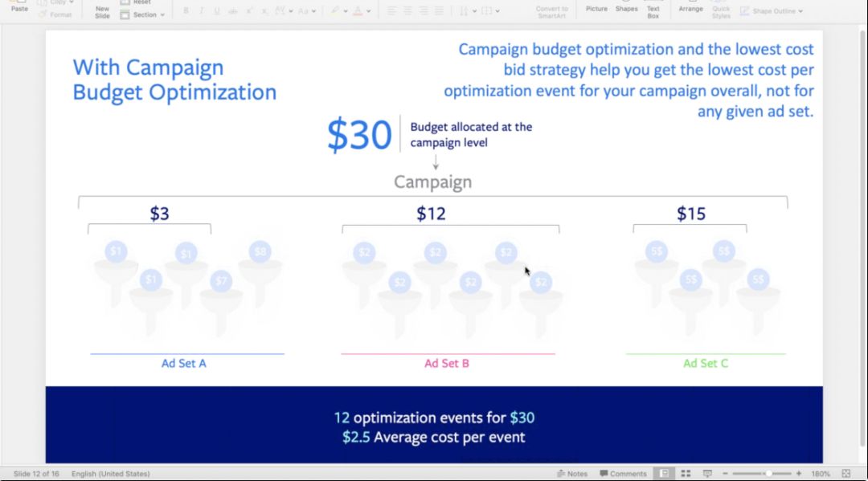The height and width of the screenshot is (481, 868).
Task: Justify text alignment
Action: click(439, 11)
